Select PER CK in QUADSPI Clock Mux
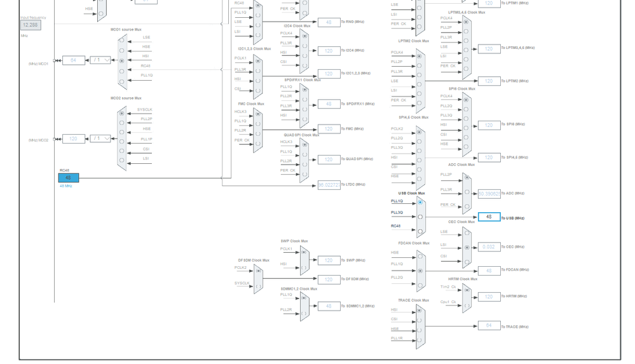This screenshot has width=635, height=364. pyautogui.click(x=304, y=174)
